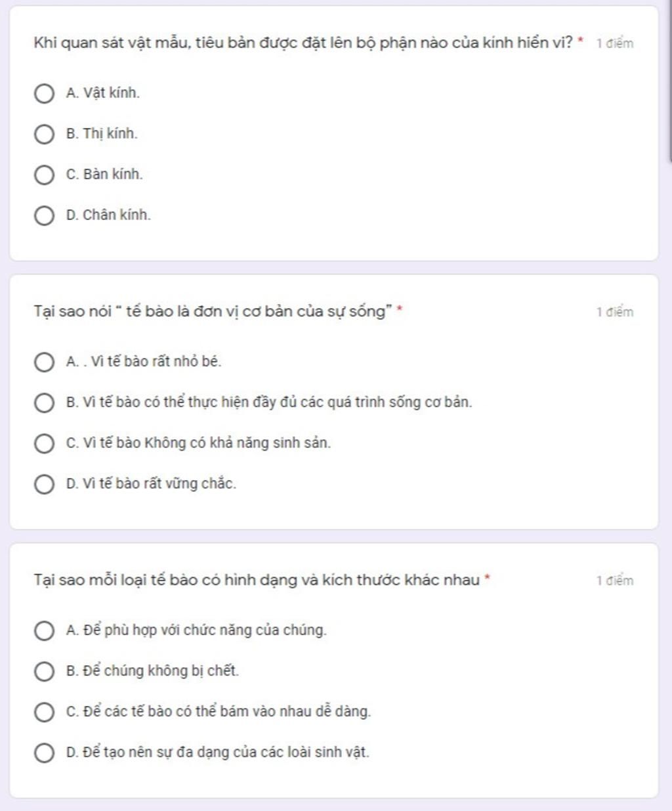
Task: Click the Vật kính answer label text
Action: [x=103, y=93]
